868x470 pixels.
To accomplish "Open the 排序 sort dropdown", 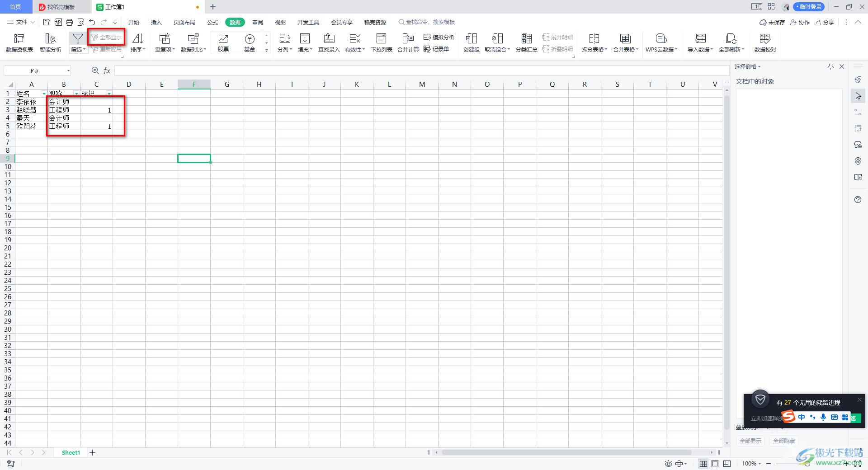I will [138, 43].
